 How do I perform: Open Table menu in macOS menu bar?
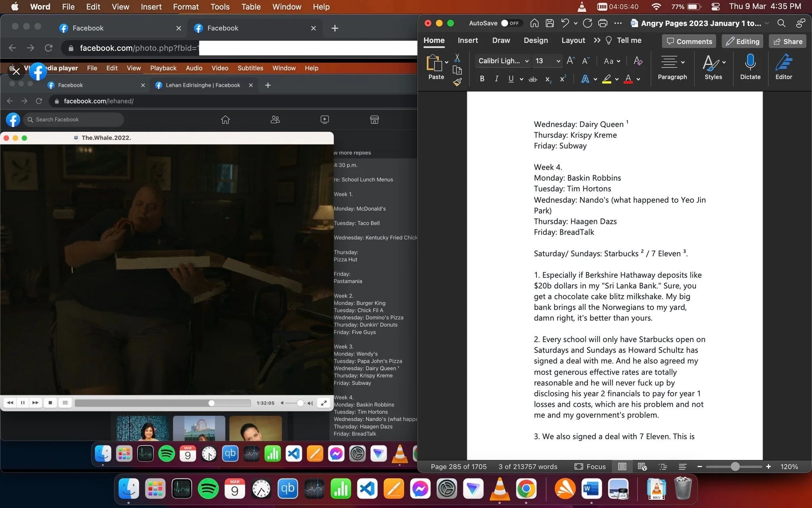pos(251,7)
